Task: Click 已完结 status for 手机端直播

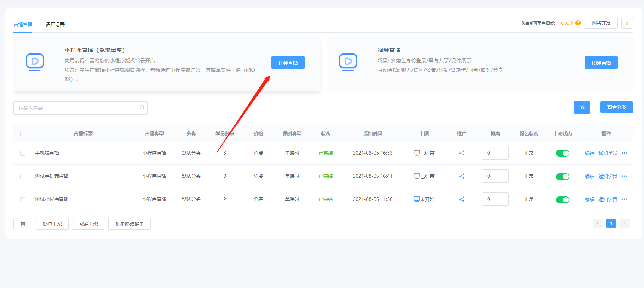Action: click(326, 153)
